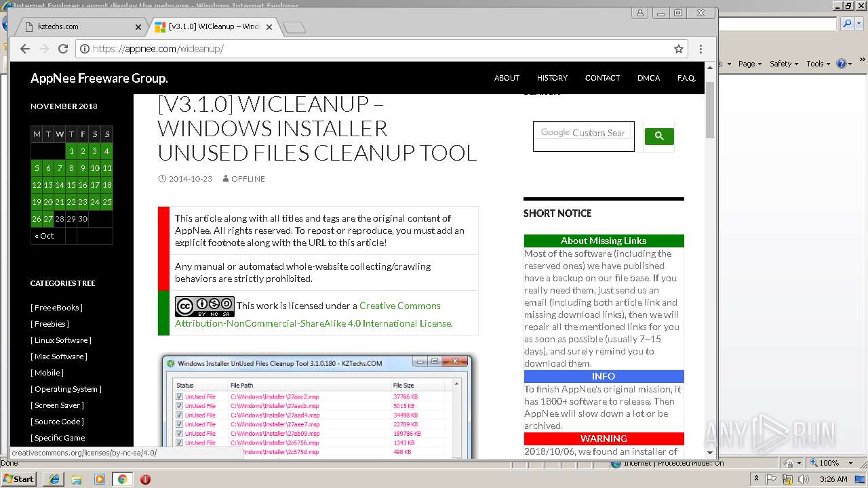
Task: Click the site info lock icon
Action: 85,49
